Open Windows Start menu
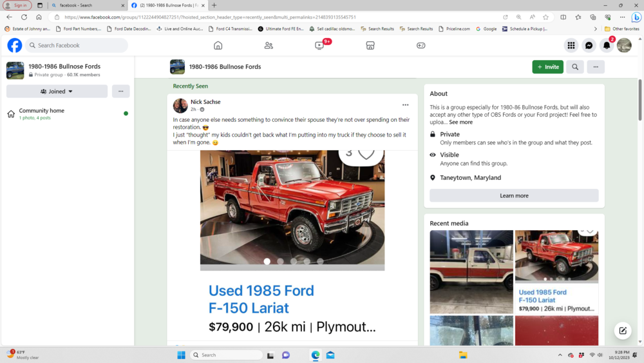This screenshot has width=644, height=363. pyautogui.click(x=181, y=355)
